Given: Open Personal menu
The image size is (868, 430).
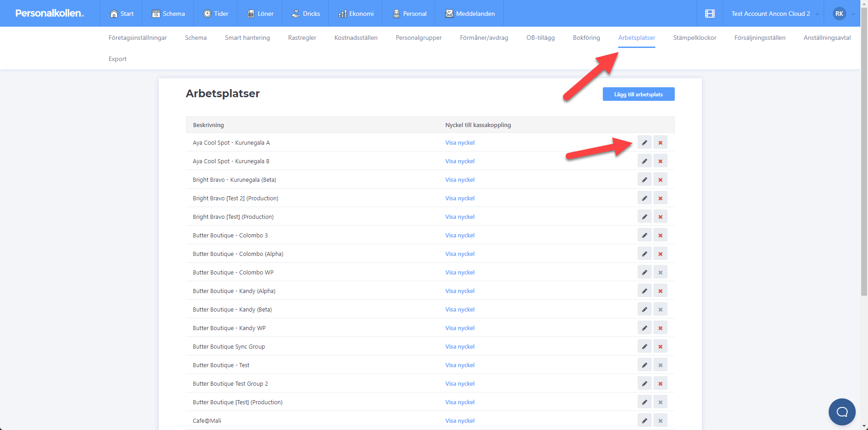Looking at the screenshot, I should tap(409, 14).
